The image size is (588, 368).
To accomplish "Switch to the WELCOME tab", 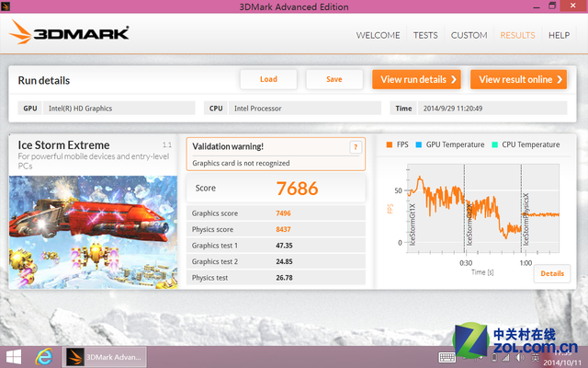I will pos(378,36).
